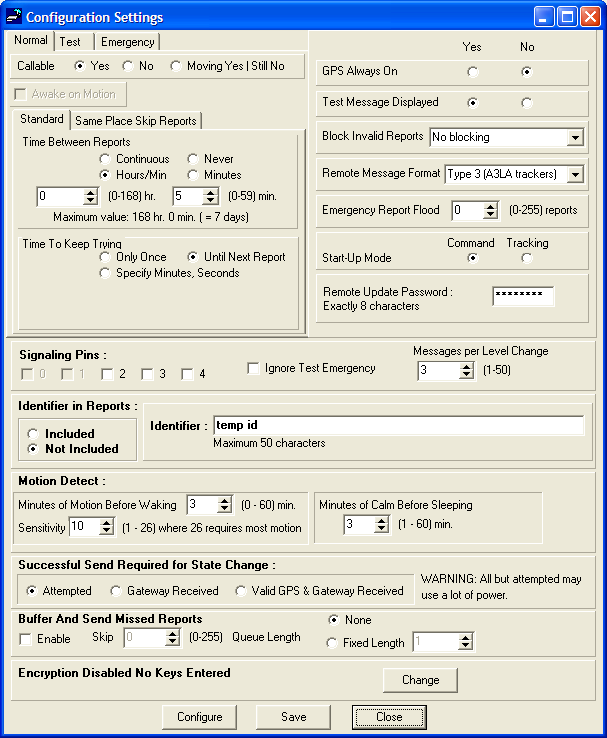
Task: Maximize the Configuration Settings window
Action: coord(567,17)
